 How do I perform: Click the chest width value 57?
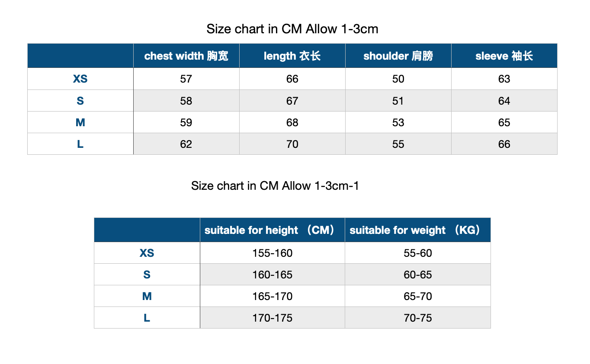[x=186, y=79]
